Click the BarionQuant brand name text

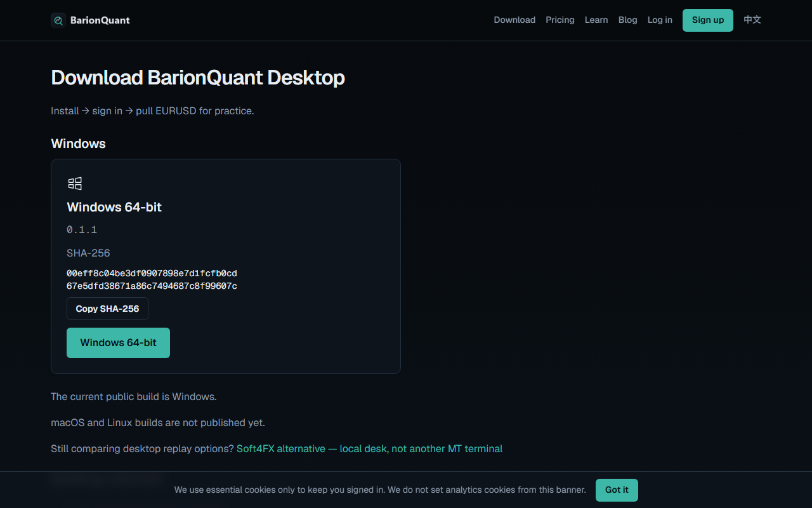click(100, 20)
